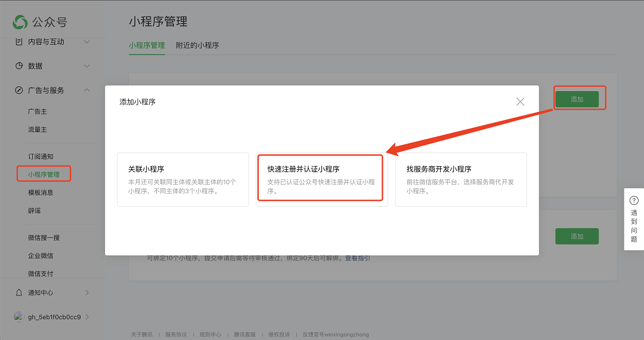Viewport: 644px width, 340px height.
Task: Expand the 内容与互动 menu chevron
Action: tap(86, 42)
